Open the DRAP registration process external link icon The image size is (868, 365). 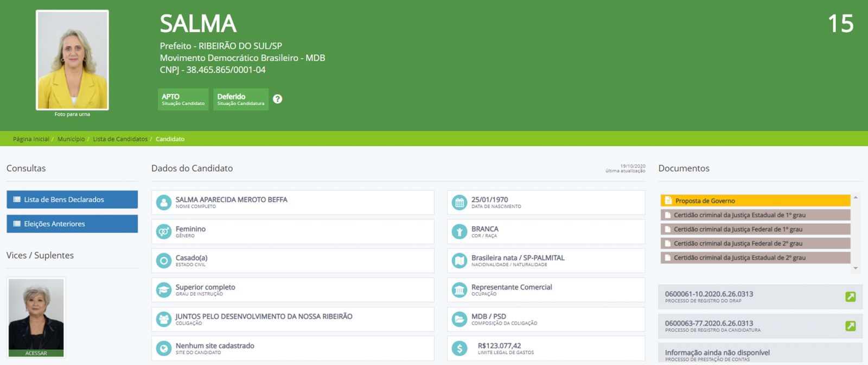[850, 297]
